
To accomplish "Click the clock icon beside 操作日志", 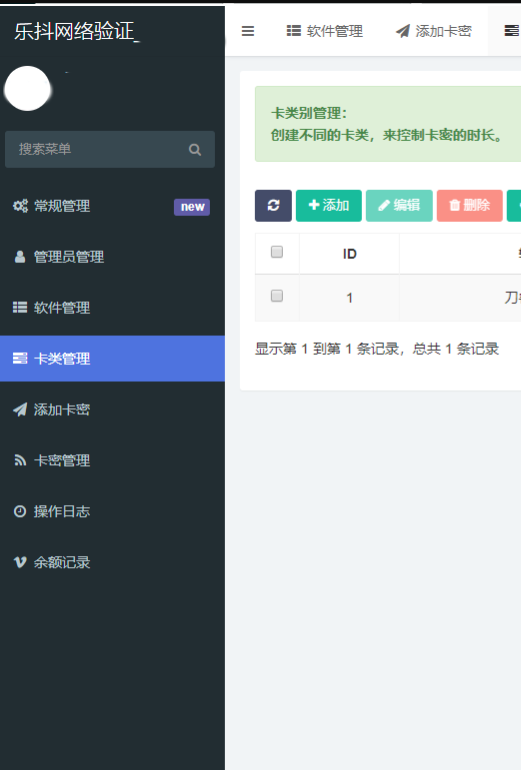I will [20, 512].
